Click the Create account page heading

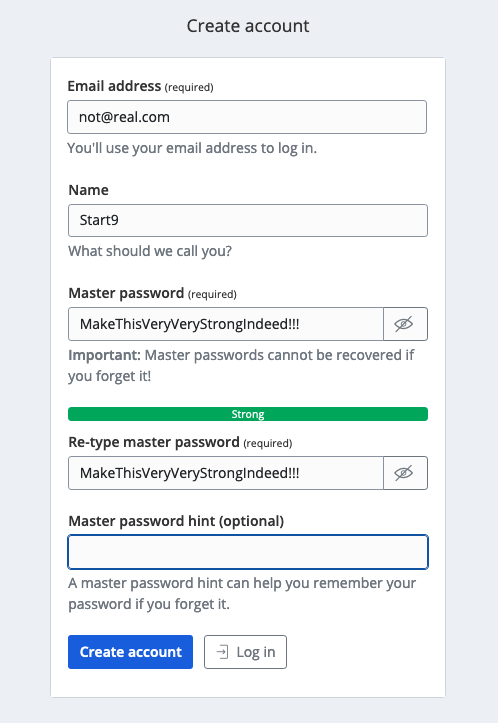[x=248, y=26]
